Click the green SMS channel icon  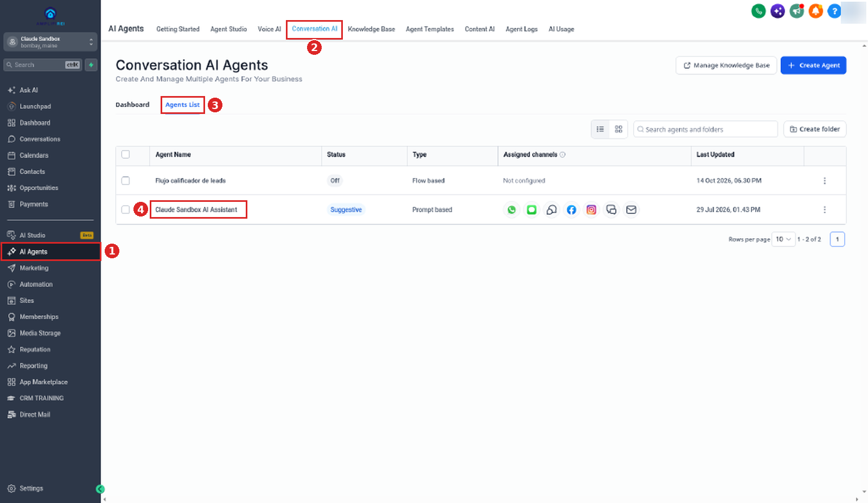tap(532, 210)
